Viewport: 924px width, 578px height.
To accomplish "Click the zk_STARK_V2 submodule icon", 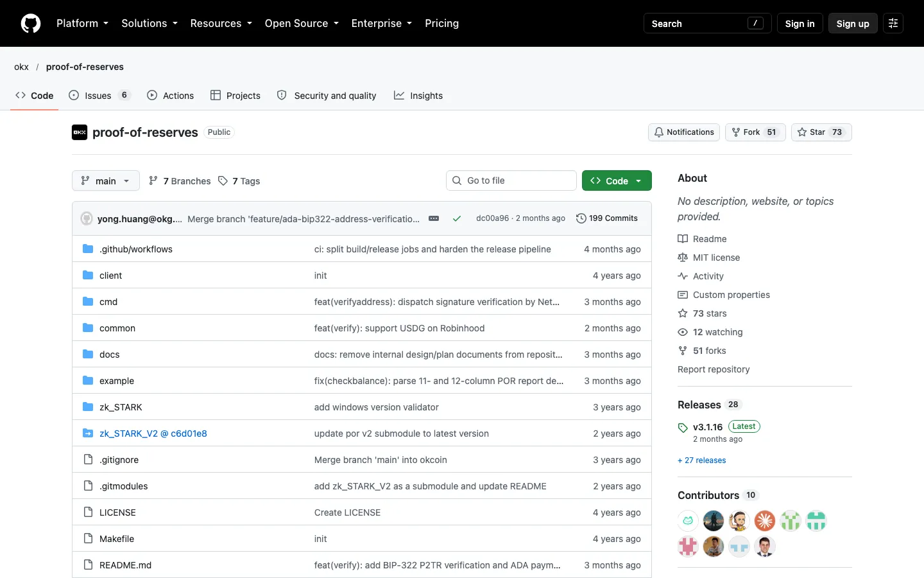I will [88, 433].
